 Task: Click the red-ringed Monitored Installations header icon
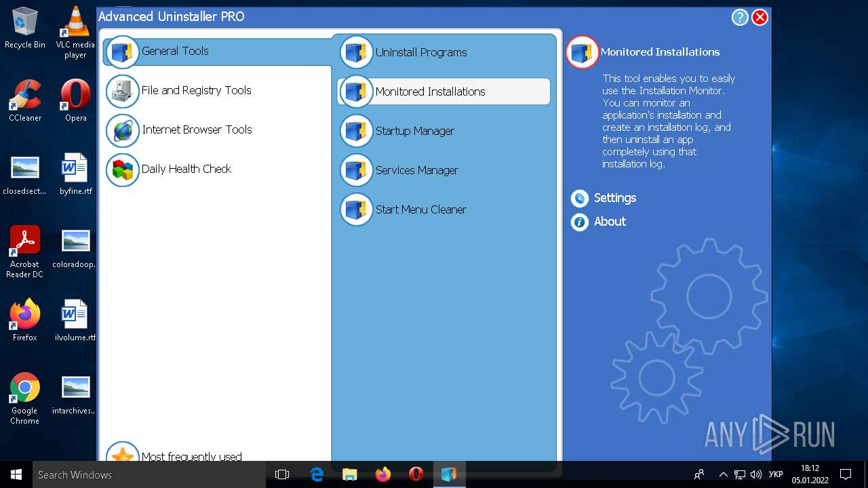[582, 52]
